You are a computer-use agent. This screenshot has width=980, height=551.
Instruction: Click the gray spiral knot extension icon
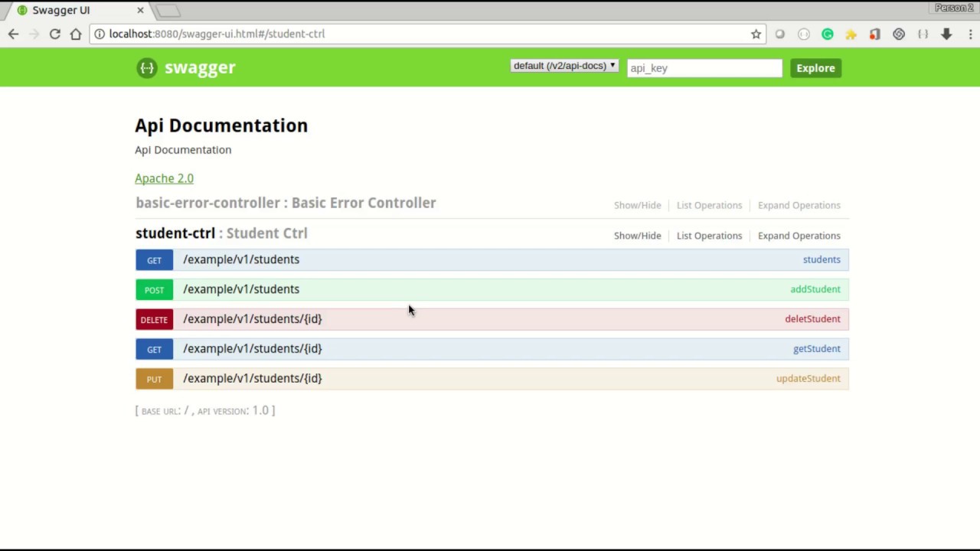(899, 34)
